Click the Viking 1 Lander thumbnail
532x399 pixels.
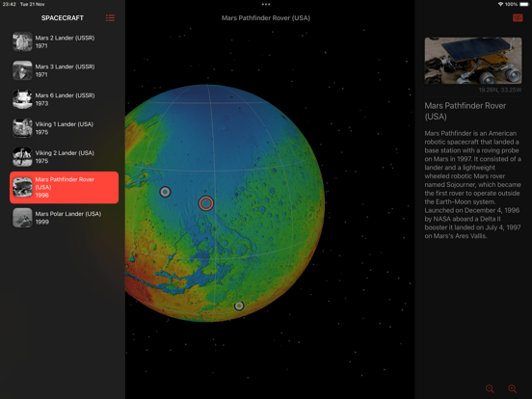[22, 128]
